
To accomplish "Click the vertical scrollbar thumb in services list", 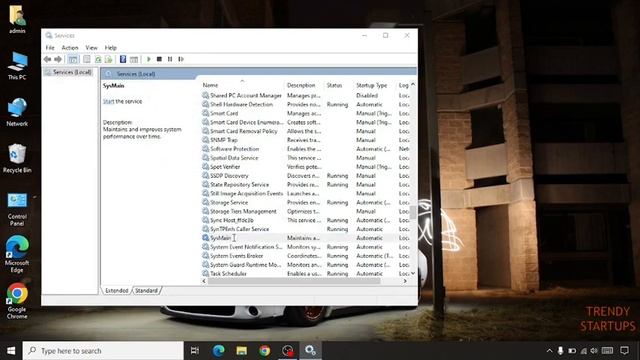I will pos(413,212).
